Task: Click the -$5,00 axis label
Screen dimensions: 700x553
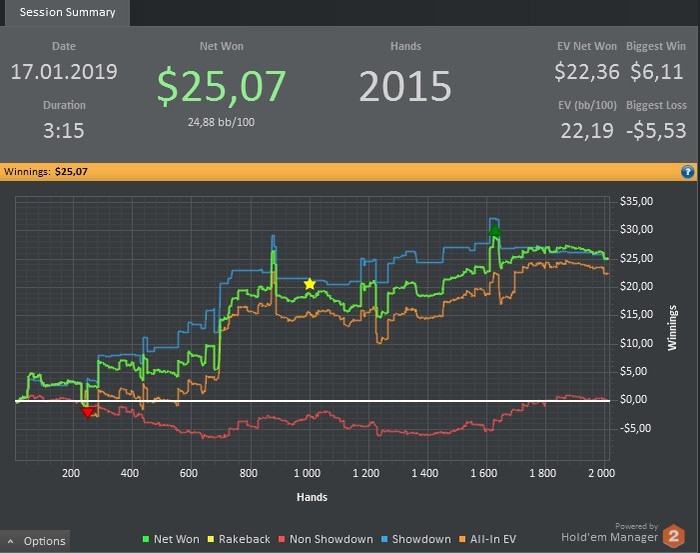Action: pos(636,428)
